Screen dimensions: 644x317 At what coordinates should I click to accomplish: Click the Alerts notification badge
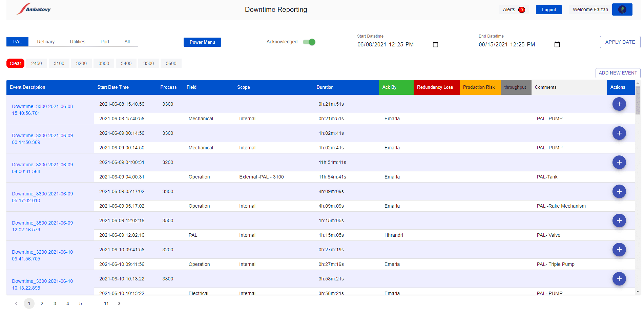tap(522, 10)
